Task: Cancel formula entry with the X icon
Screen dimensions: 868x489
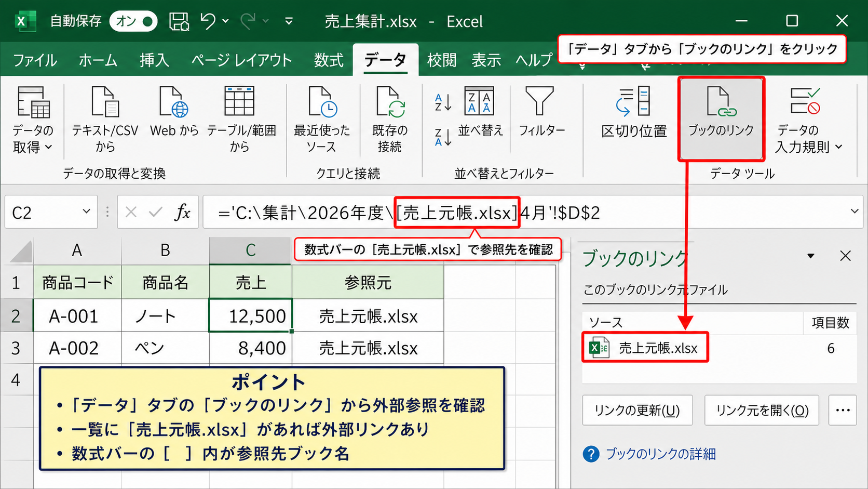Action: tap(131, 212)
